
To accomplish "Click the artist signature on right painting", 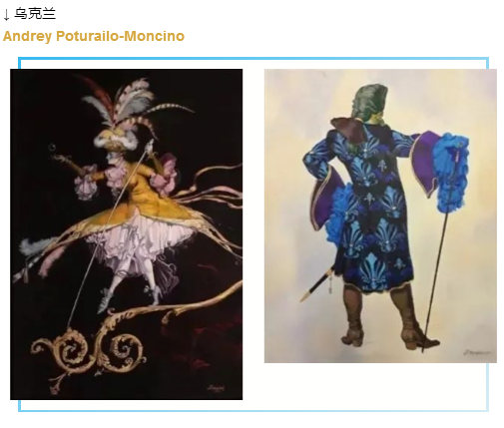I will click(x=476, y=353).
